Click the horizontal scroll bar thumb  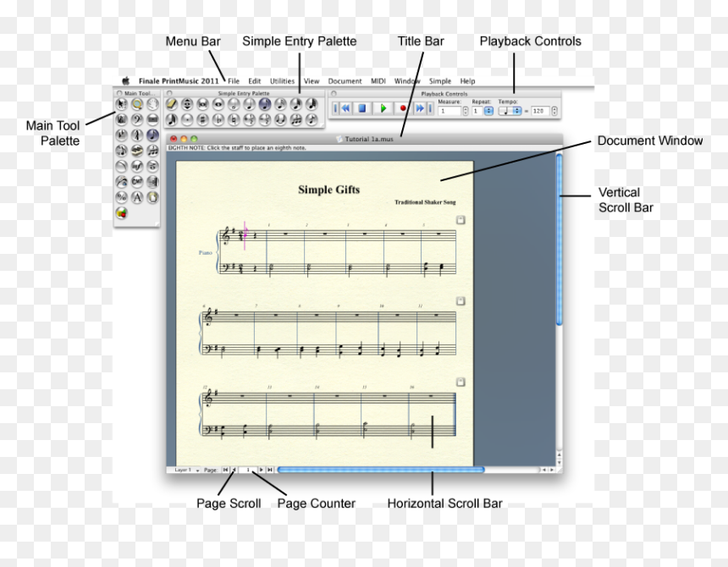click(x=381, y=470)
